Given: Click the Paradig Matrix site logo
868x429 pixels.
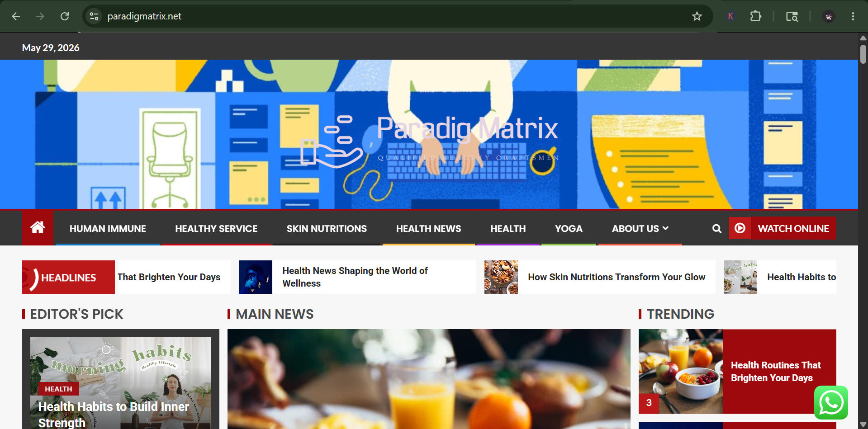Looking at the screenshot, I should click(429, 141).
